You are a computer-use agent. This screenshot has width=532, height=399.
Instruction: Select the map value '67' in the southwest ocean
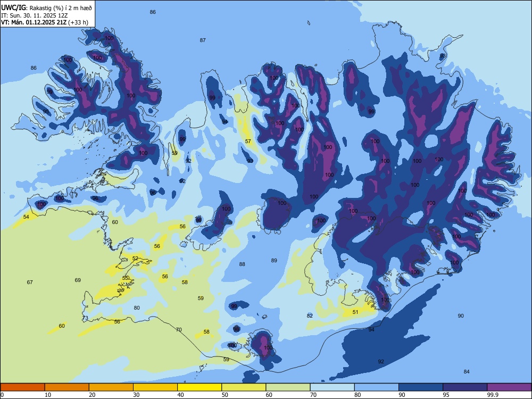[30, 282]
